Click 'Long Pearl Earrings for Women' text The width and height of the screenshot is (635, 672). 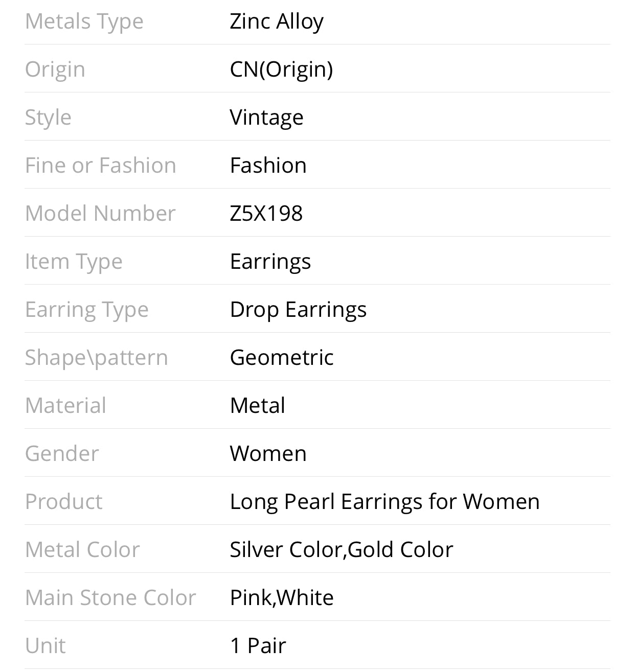point(385,502)
